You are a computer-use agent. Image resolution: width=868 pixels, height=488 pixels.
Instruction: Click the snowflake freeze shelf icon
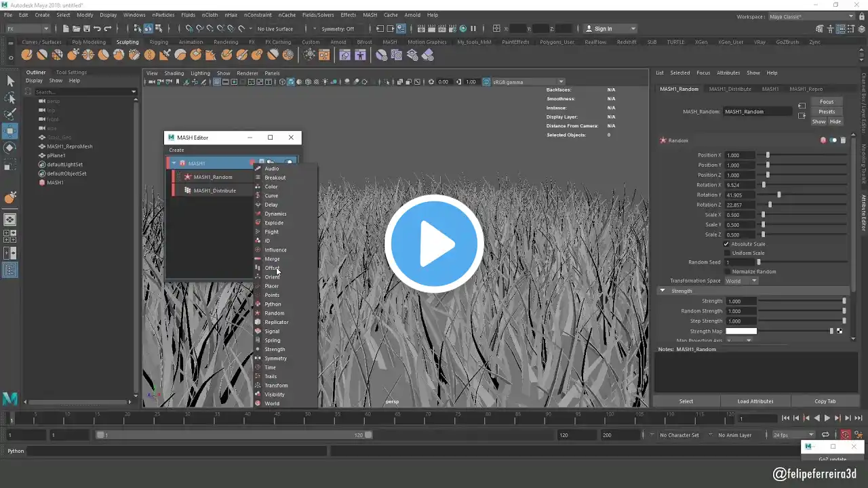[x=309, y=55]
